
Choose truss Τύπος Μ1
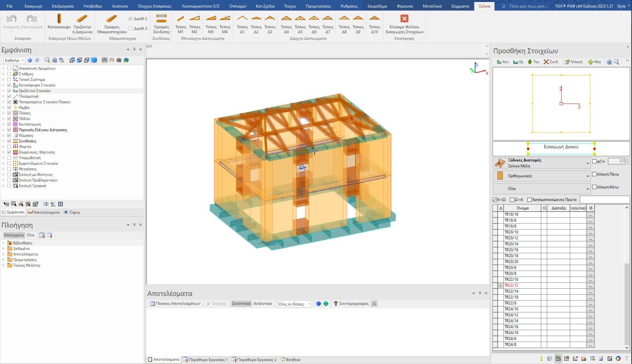(180, 22)
